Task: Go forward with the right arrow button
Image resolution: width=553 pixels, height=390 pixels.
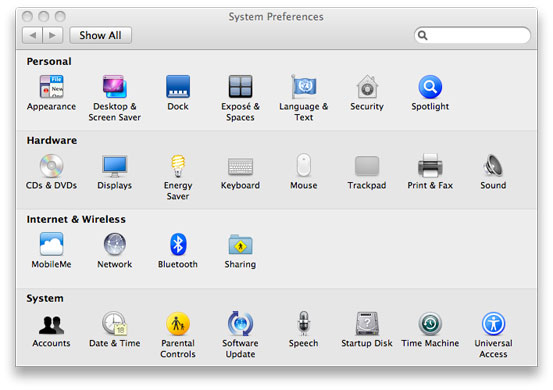Action: tap(53, 35)
